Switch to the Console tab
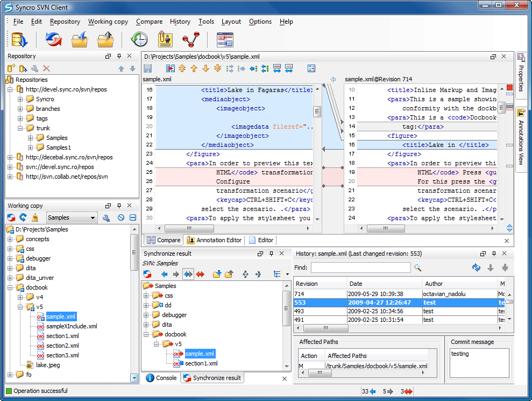Viewport: 532px width, 401px height. [161, 378]
